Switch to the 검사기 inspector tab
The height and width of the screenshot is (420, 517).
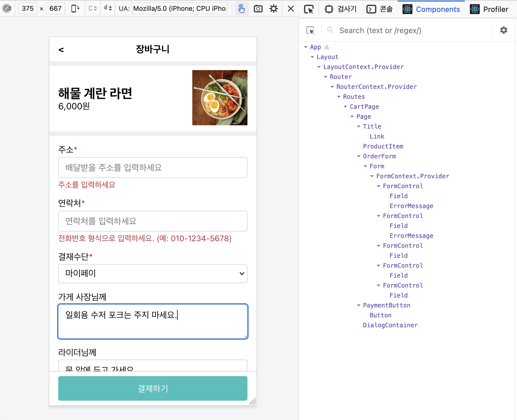coord(340,9)
